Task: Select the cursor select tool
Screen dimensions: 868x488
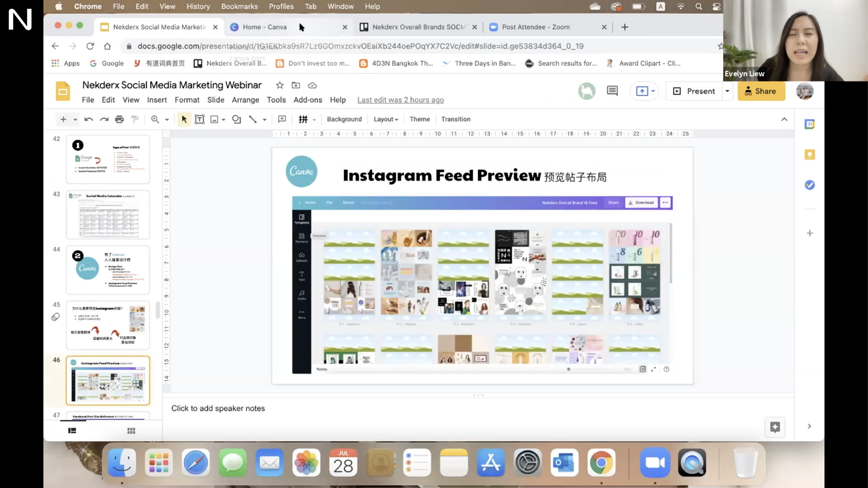Action: (x=184, y=119)
